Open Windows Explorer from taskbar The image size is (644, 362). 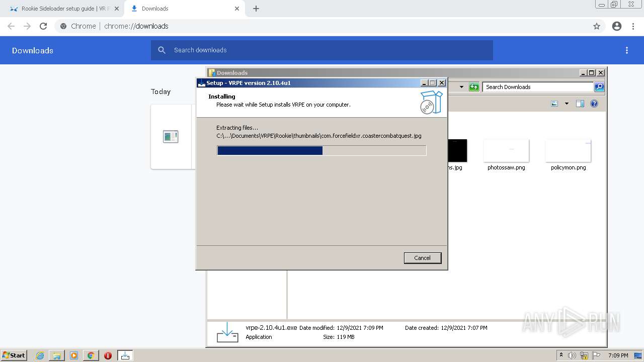pos(57,355)
